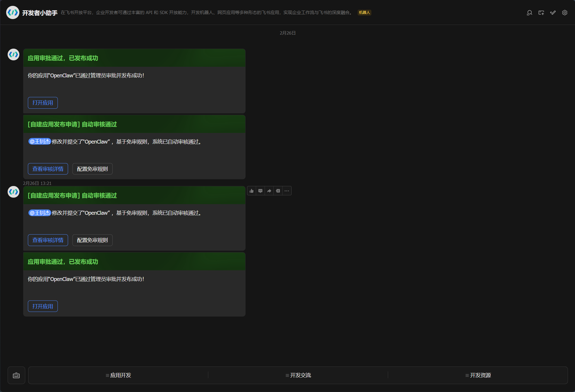Screen dimensions: 575x392
Task: Click 打开应用 button in the topmost card
Action: 43,103
